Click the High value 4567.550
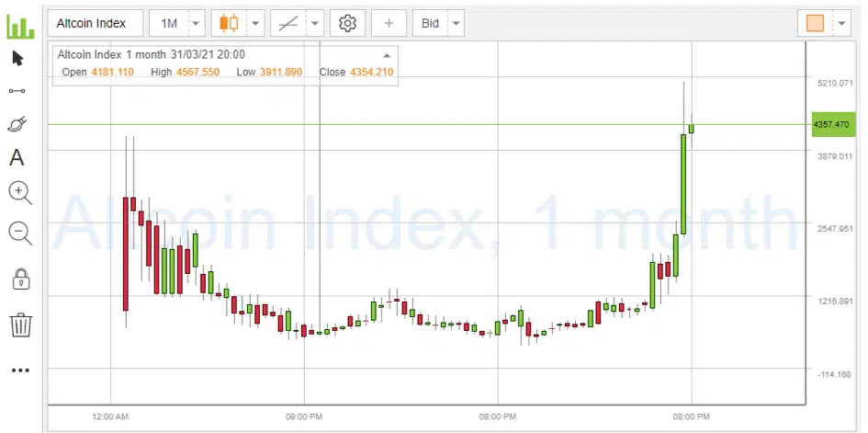 (197, 72)
